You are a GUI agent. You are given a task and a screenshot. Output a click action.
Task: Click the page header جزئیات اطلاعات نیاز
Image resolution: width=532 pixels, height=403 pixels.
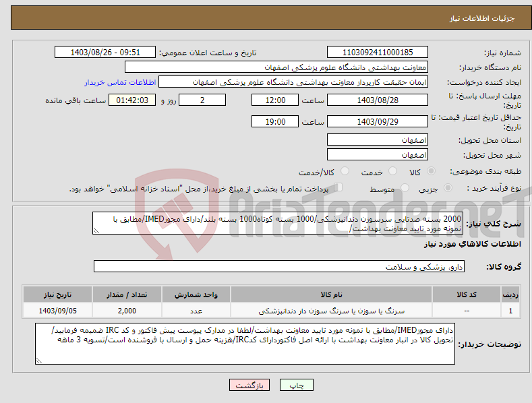click(x=482, y=18)
